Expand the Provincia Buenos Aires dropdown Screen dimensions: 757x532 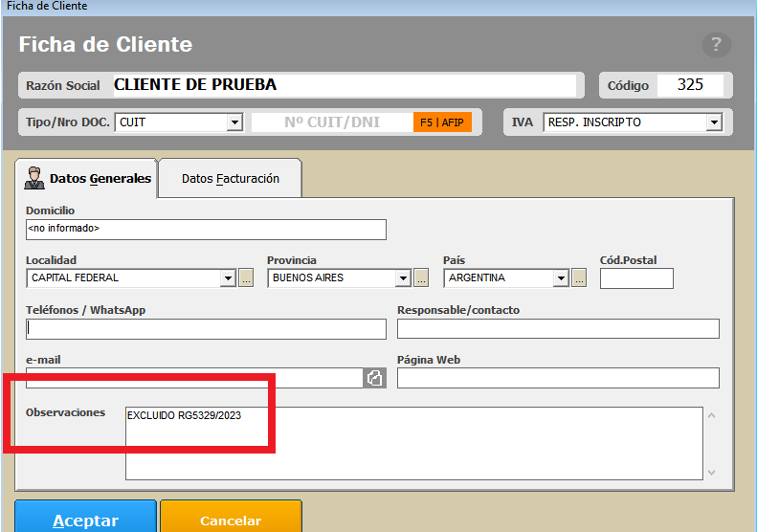click(x=404, y=278)
